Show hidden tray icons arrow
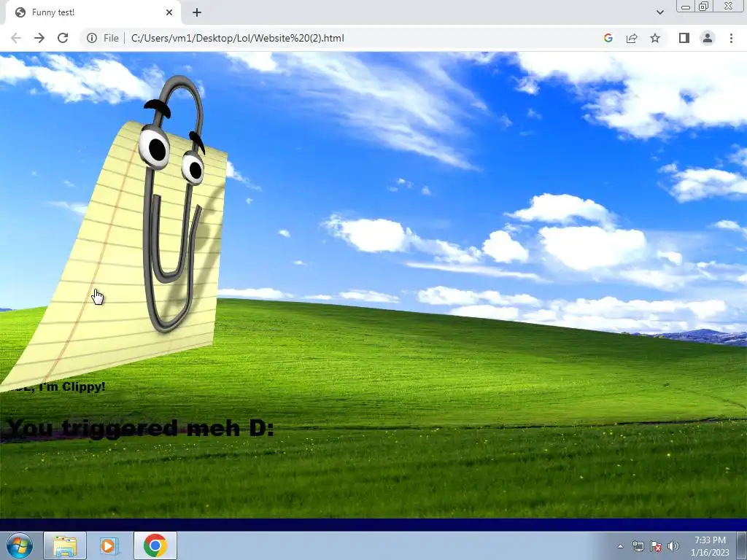Viewport: 747px width, 560px height. tap(620, 546)
